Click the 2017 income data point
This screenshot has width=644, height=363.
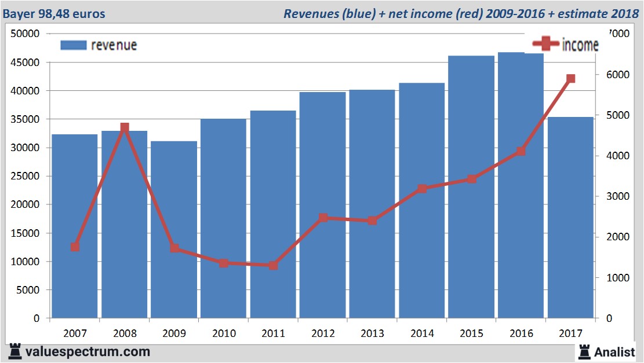pos(570,79)
